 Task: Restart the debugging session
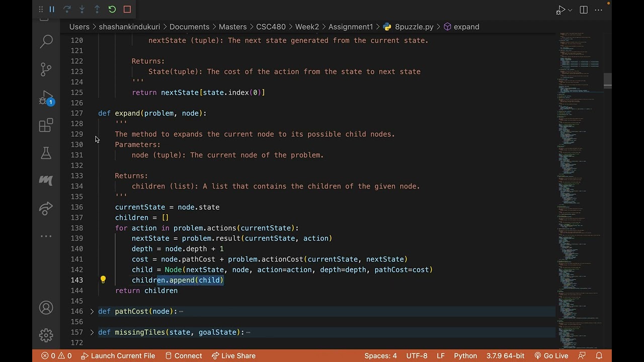tap(112, 9)
